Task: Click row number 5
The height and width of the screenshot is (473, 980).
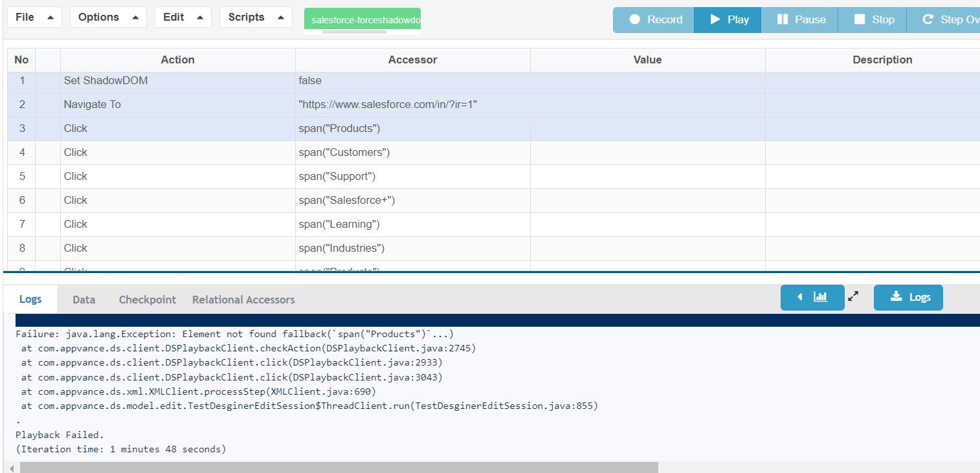Action: pos(22,177)
